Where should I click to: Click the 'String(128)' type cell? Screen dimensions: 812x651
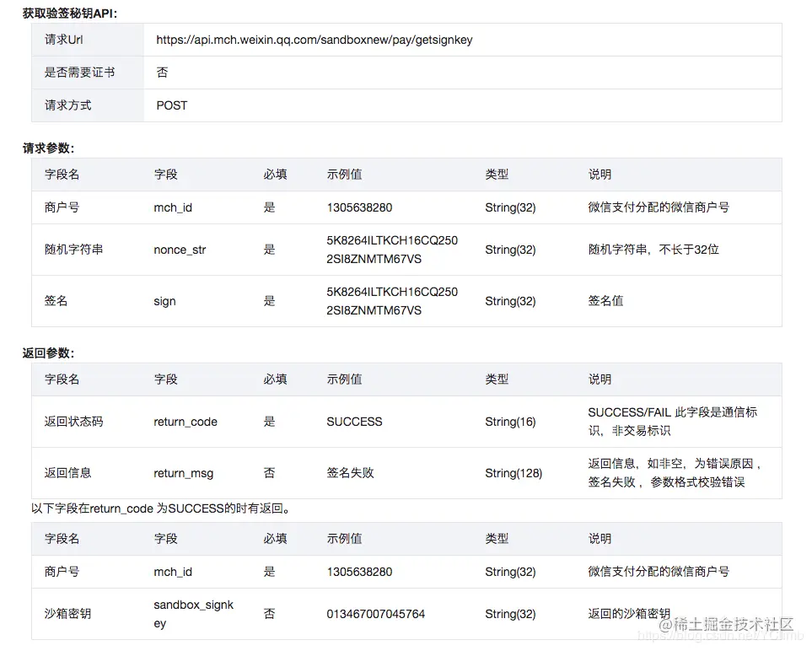click(x=514, y=473)
